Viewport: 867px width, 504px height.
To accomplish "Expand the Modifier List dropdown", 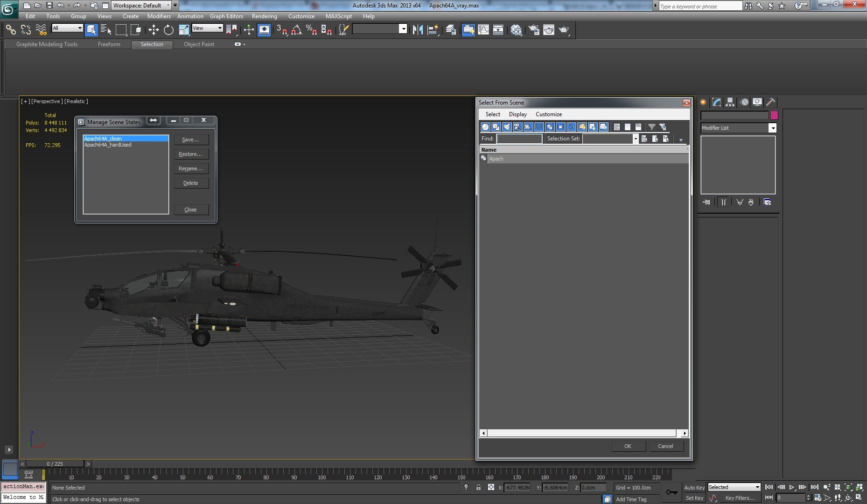I will pos(738,128).
